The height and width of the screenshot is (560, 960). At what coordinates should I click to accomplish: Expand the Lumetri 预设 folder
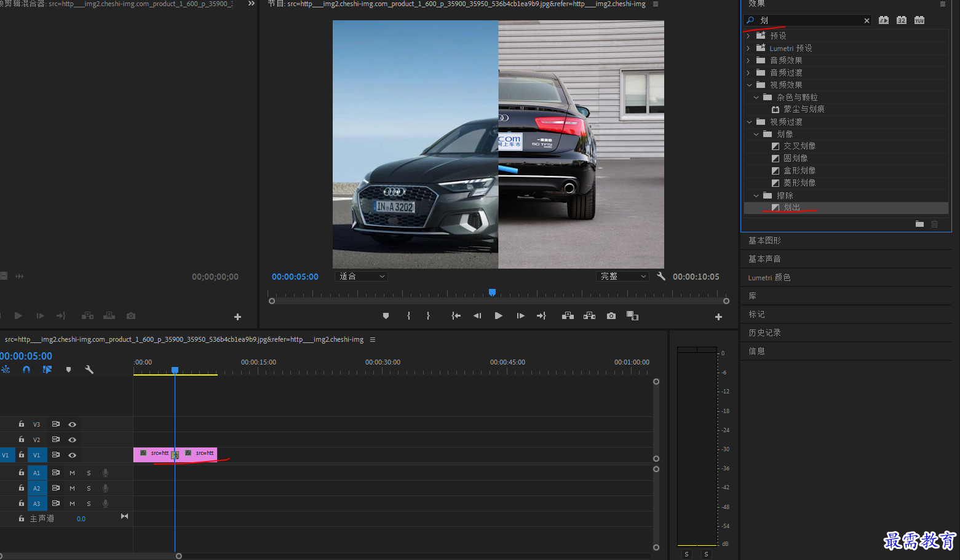click(748, 48)
